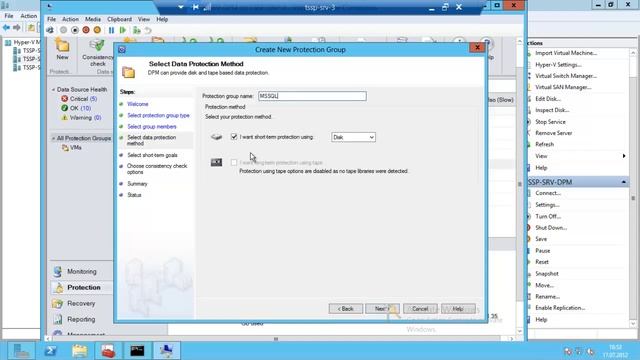Viewport: 640px width, 360px height.
Task: Click Shut Down action in Actions pane
Action: pos(551,228)
